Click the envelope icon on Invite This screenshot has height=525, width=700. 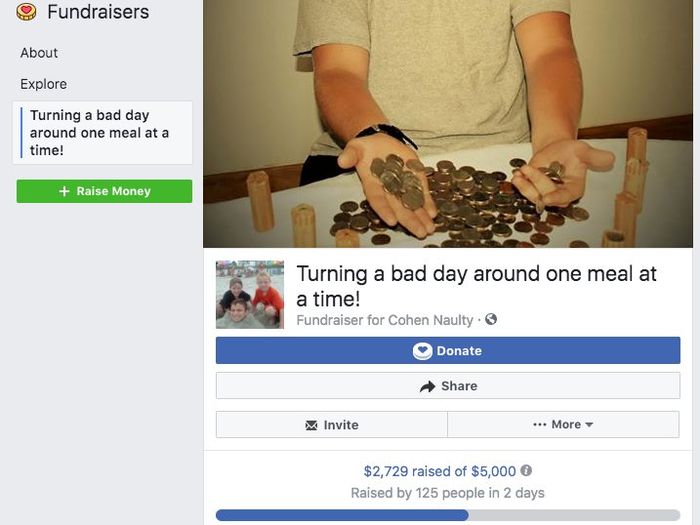(x=311, y=425)
